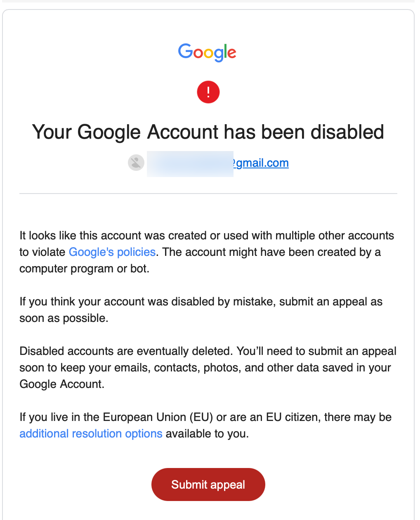Click the 'computer program or bot.' text

point(85,269)
